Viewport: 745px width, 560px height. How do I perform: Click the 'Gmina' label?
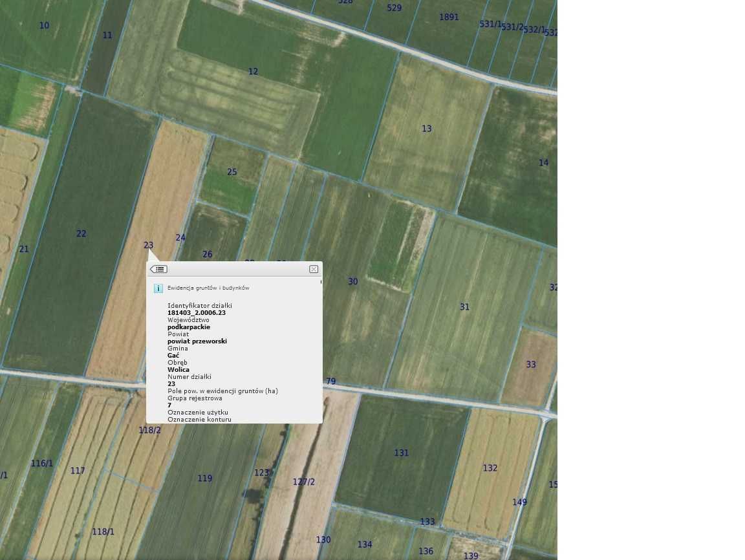pyautogui.click(x=178, y=349)
